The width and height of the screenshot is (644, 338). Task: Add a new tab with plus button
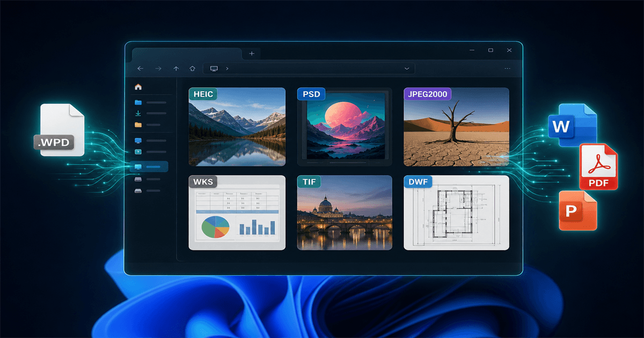[251, 53]
